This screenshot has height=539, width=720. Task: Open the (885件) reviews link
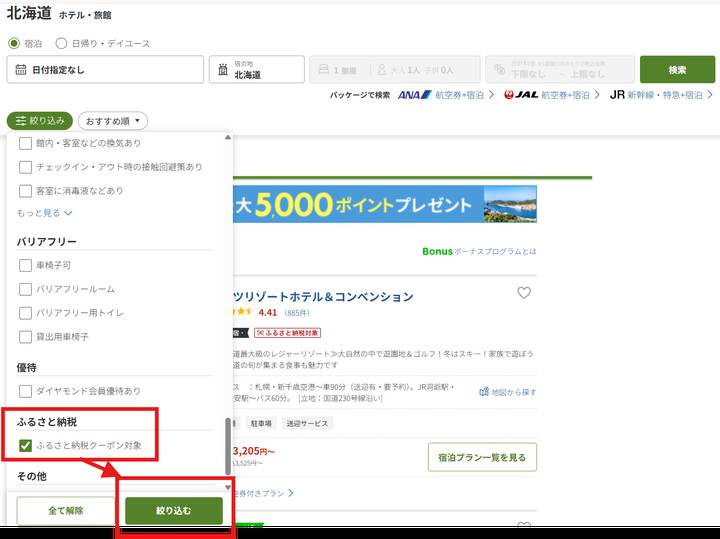[x=297, y=313]
